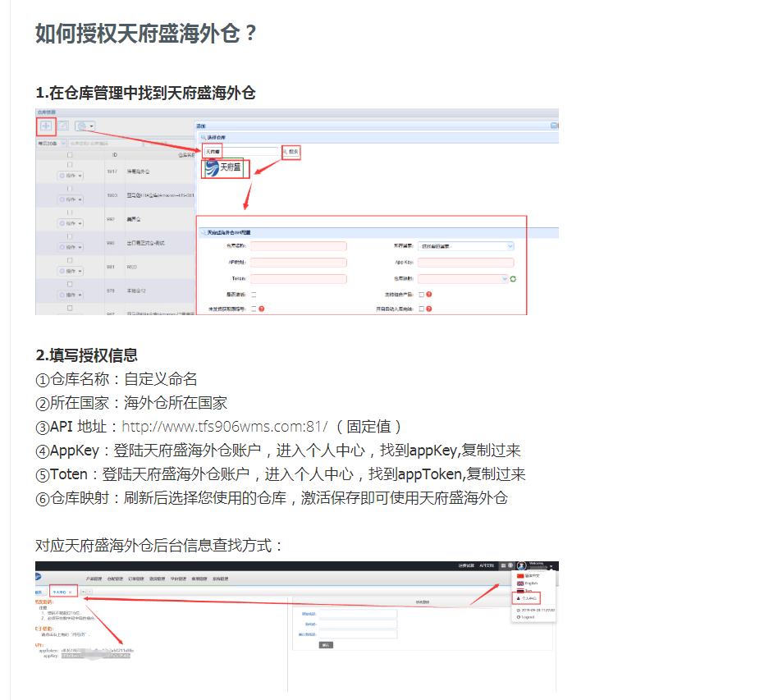Check the select-all checkbox in table header
This screenshot has height=700, width=764.
click(x=70, y=154)
